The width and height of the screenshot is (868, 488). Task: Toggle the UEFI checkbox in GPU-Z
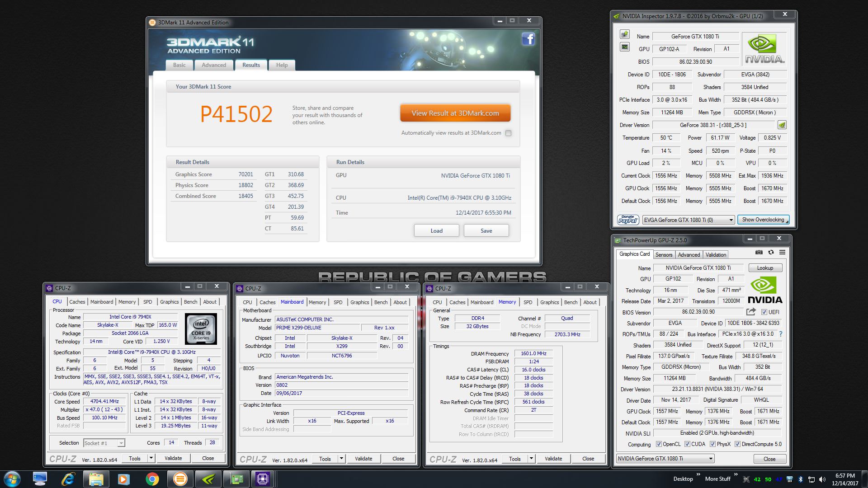764,312
